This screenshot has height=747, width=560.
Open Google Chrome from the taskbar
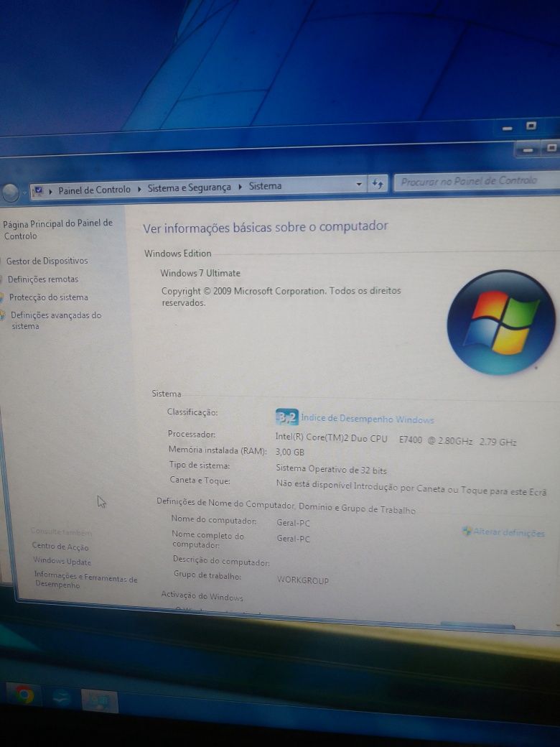pos(24,695)
